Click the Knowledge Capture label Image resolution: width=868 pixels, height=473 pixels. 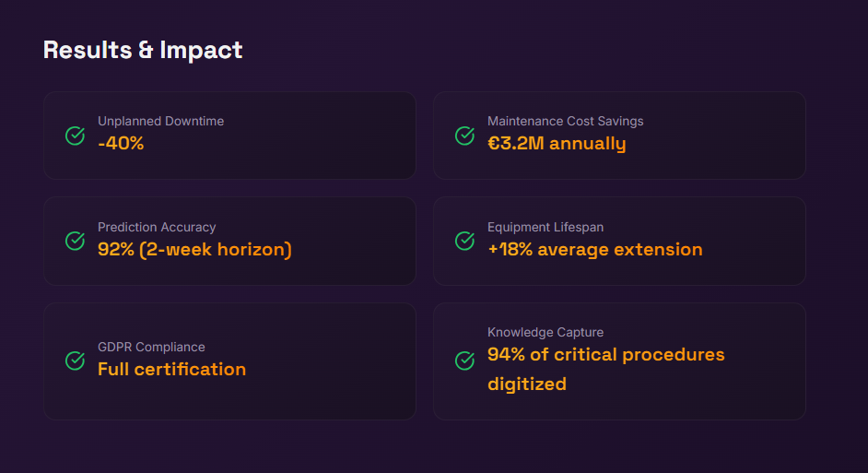tap(545, 332)
